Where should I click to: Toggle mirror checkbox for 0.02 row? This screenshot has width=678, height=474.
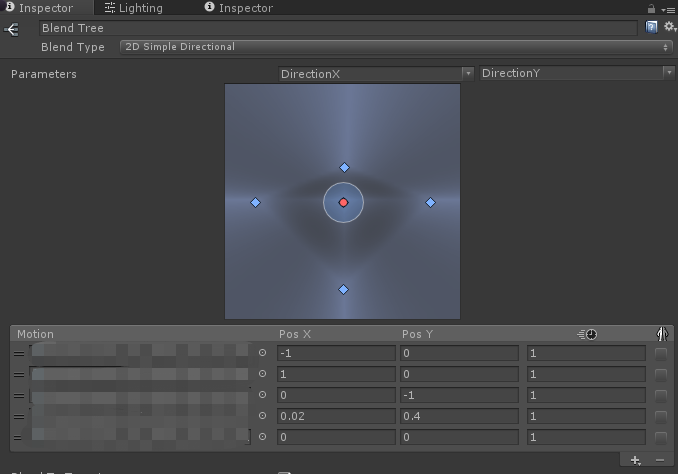tap(661, 416)
